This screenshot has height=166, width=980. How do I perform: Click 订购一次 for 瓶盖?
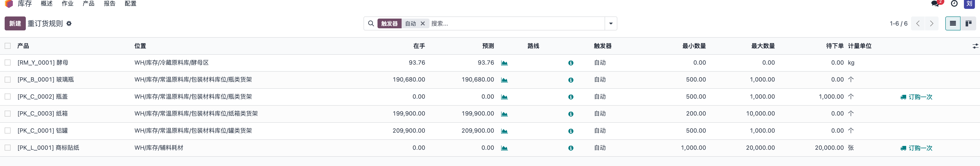916,97
